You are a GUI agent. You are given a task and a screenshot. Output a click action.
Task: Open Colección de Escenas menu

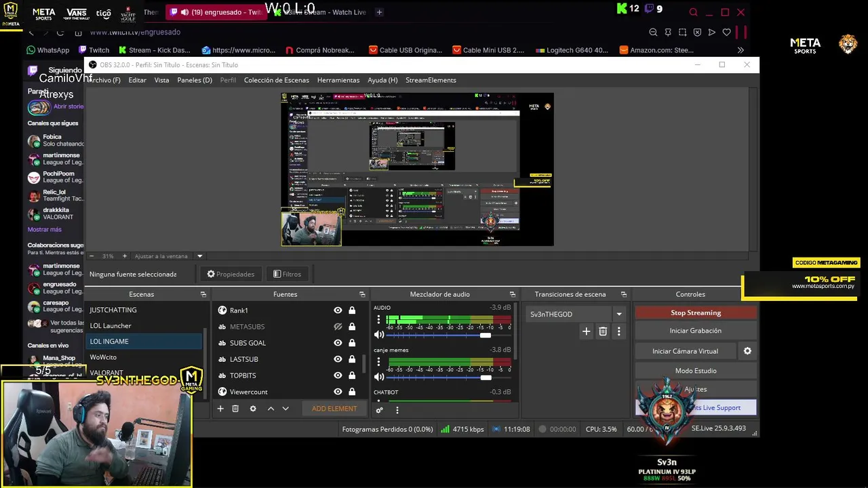276,80
